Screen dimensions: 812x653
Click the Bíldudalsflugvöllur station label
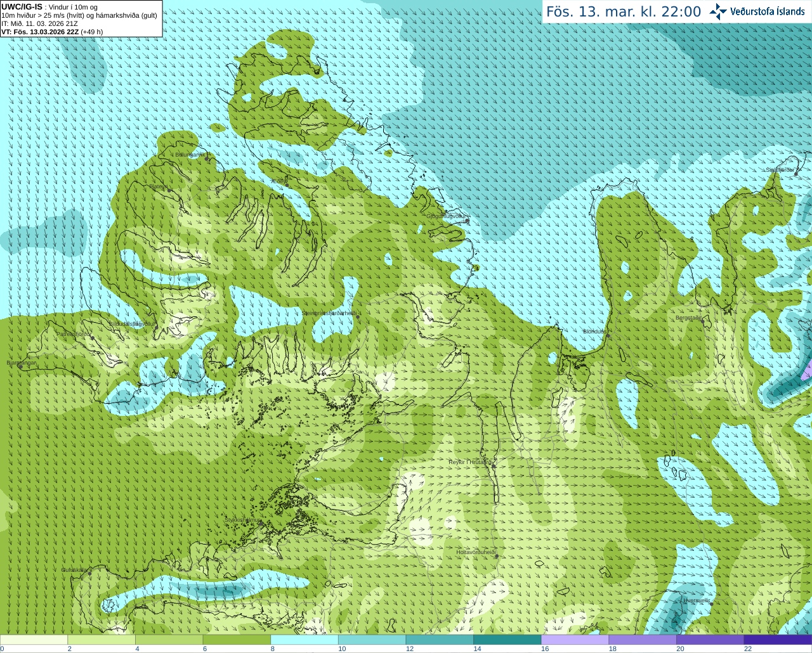131,323
